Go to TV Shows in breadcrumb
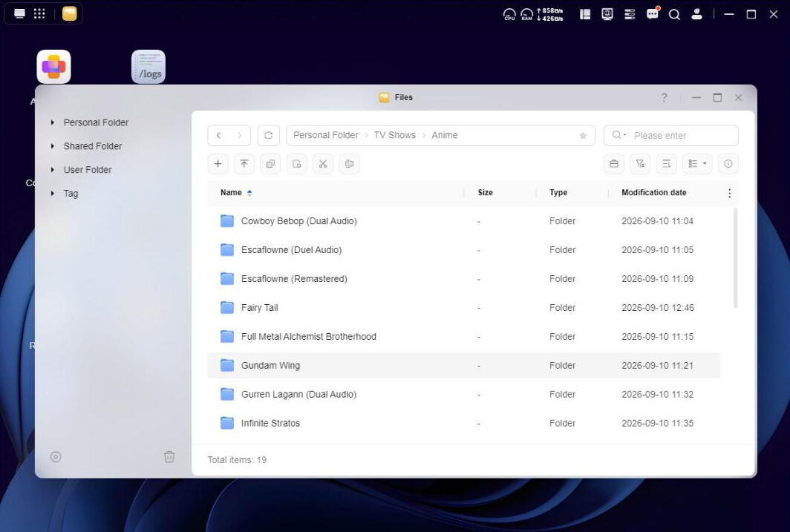Screen dimensions: 790x532 click(394, 135)
